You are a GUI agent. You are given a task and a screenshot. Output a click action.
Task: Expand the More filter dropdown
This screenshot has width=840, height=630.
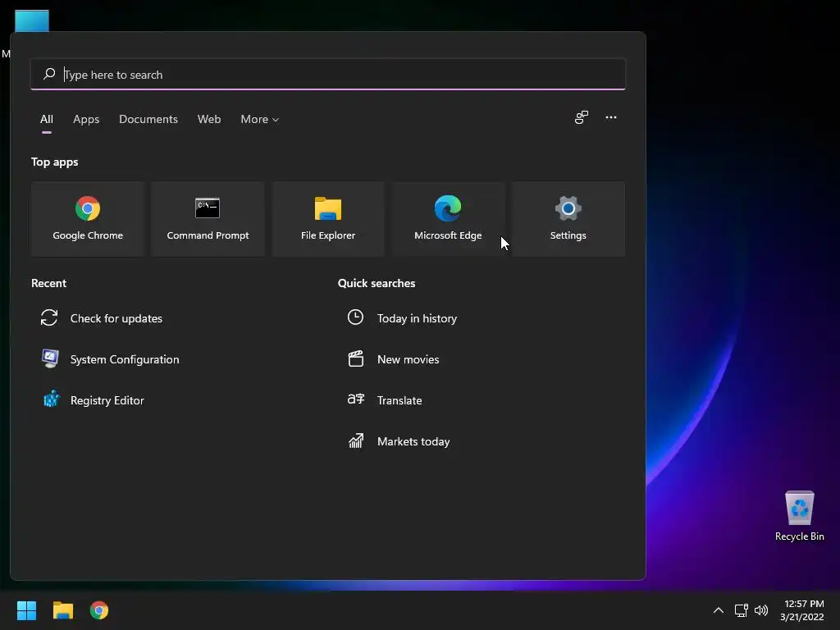pos(260,119)
